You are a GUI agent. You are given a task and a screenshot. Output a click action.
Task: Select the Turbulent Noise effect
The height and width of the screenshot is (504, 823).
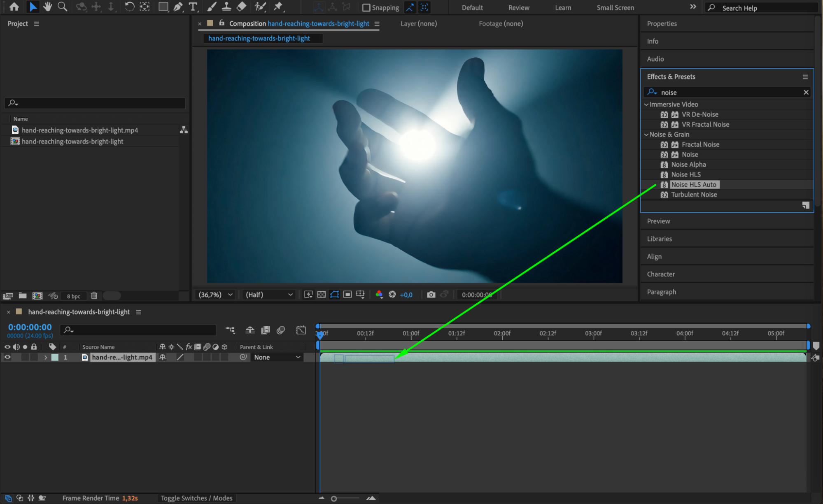coord(694,195)
